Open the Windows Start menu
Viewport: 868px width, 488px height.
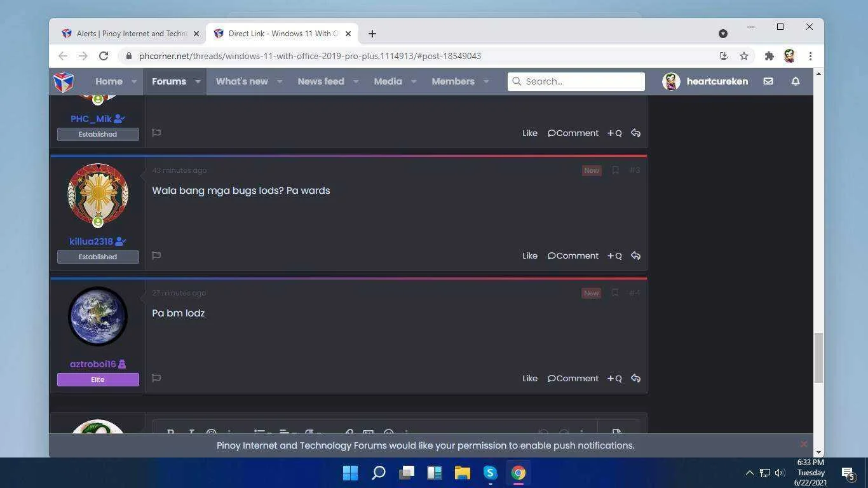coord(350,473)
